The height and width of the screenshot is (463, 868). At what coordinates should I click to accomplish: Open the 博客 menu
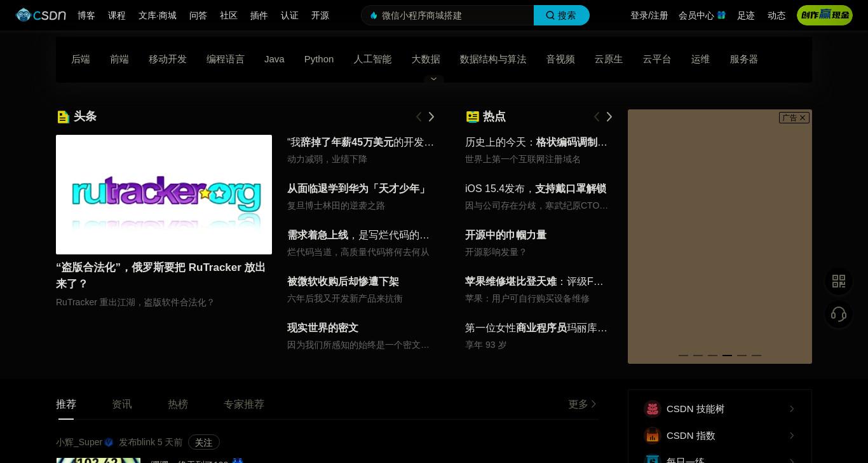pyautogui.click(x=86, y=15)
